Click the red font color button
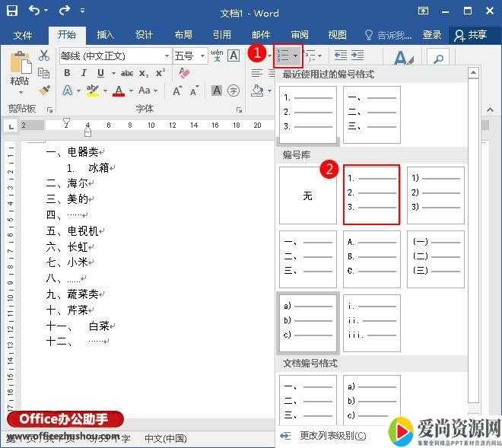 pos(119,91)
